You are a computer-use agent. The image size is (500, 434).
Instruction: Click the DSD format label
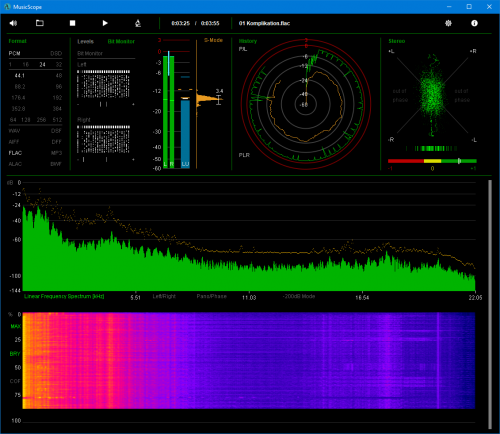(56, 53)
